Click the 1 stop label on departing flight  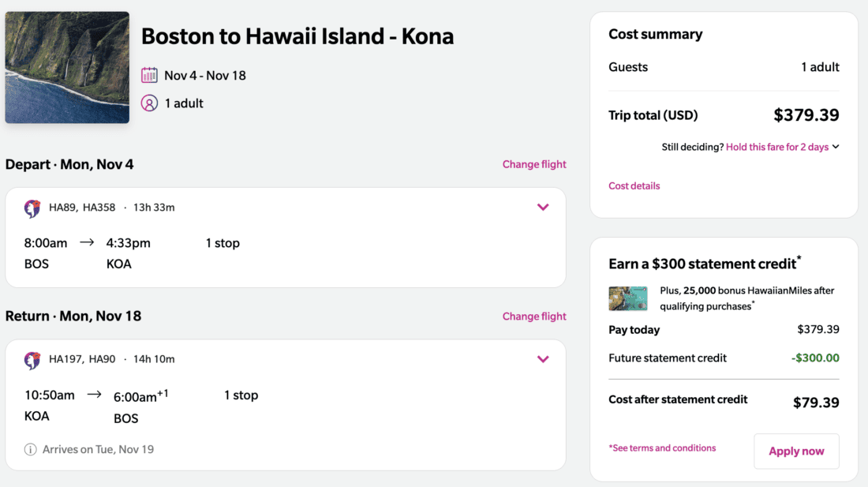pos(223,243)
